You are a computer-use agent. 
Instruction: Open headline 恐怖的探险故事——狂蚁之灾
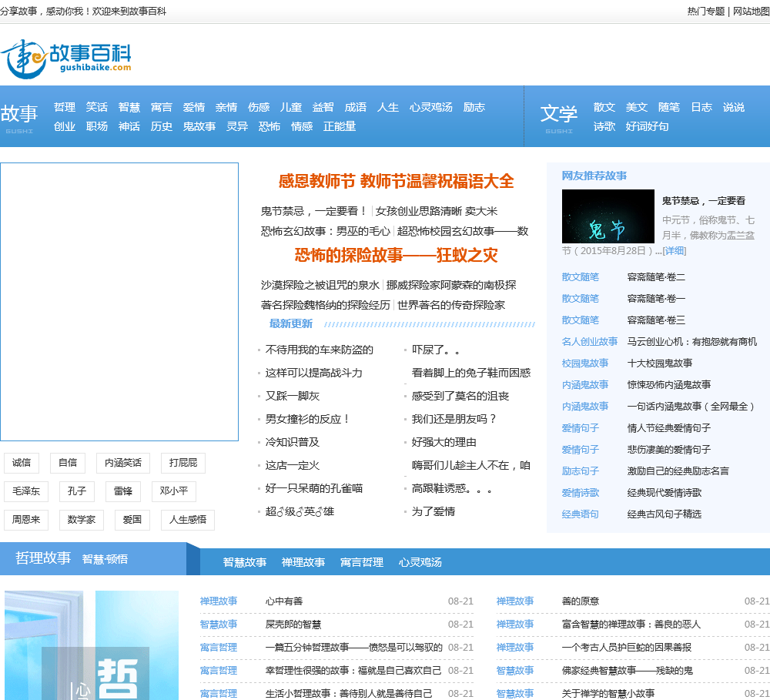coord(396,255)
